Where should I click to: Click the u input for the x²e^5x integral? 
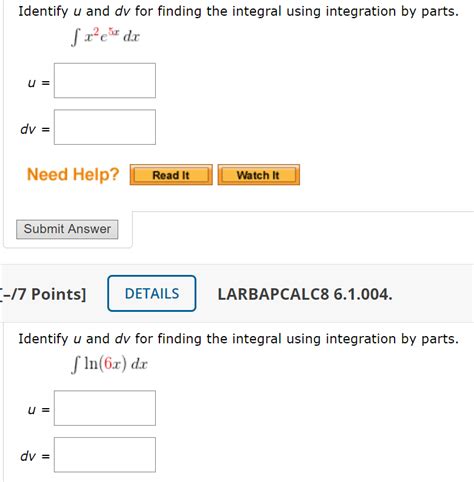coord(105,81)
